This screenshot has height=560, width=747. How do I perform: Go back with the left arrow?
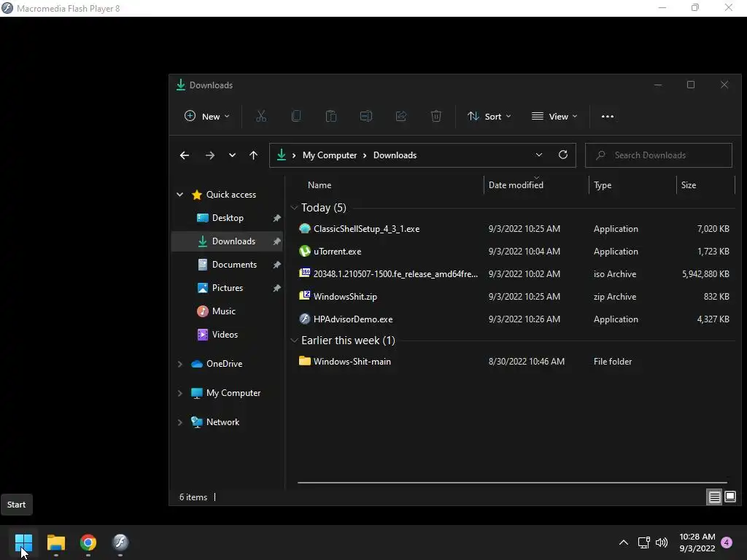click(x=185, y=155)
